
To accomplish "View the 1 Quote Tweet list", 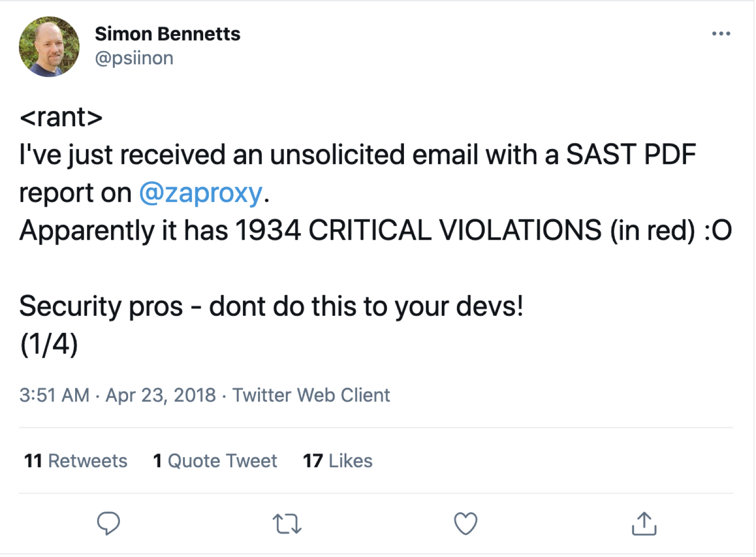I will [215, 461].
